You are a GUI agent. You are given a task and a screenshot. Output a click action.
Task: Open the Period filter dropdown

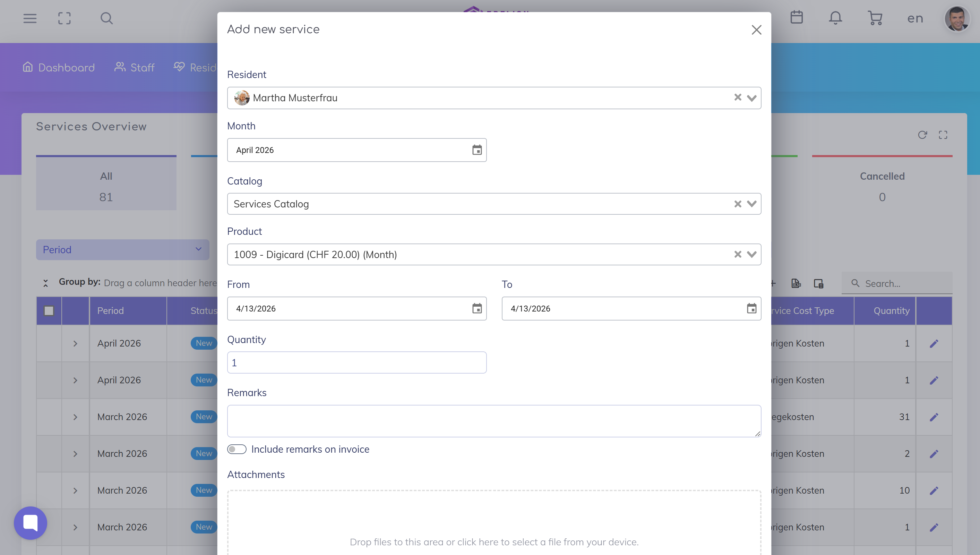[x=122, y=250]
